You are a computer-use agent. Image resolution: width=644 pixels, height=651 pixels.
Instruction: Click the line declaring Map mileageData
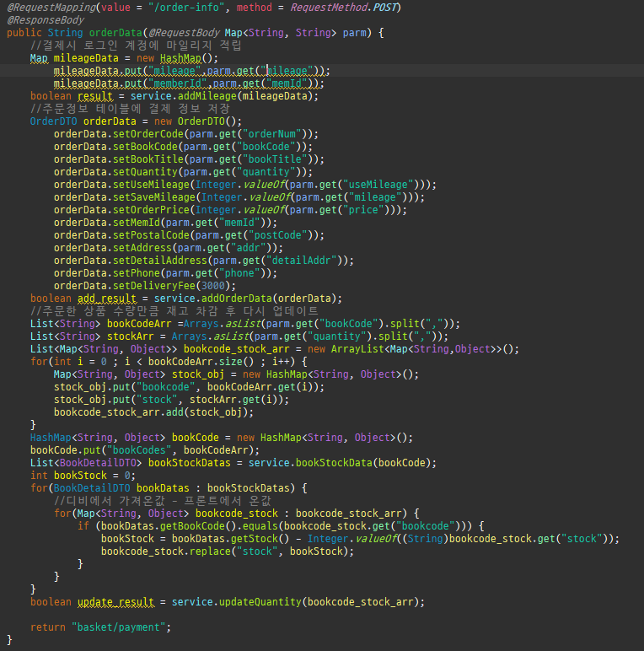coord(124,58)
